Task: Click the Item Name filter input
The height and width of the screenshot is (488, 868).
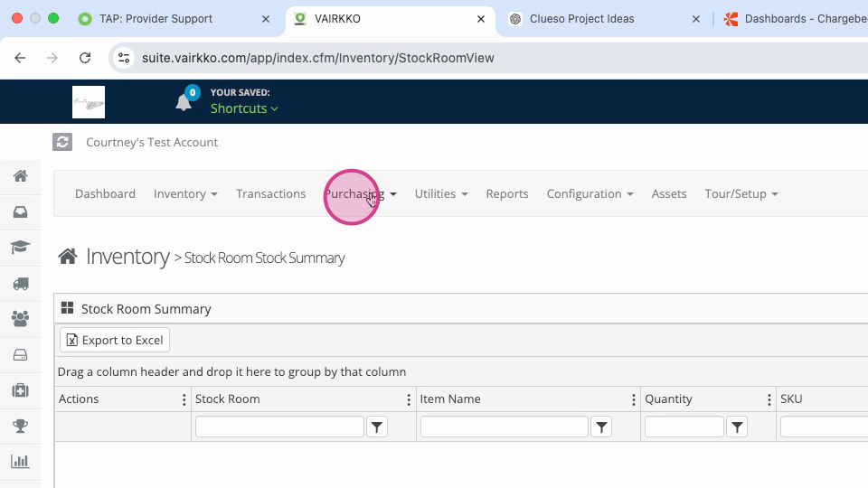Action: click(505, 427)
